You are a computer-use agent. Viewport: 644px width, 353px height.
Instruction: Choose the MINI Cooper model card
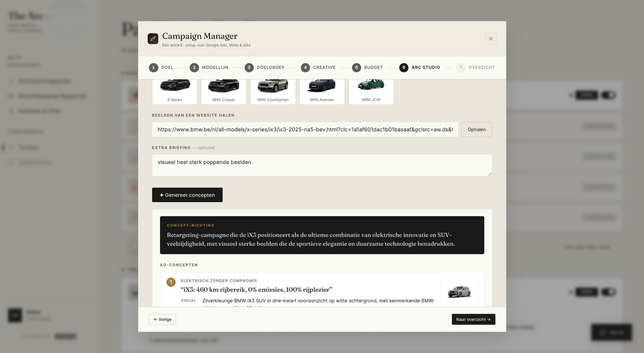224,91
